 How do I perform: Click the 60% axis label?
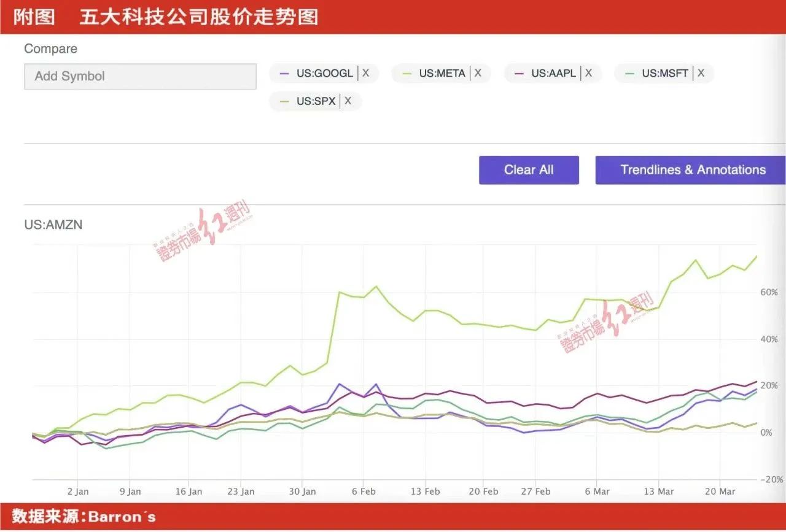point(769,292)
